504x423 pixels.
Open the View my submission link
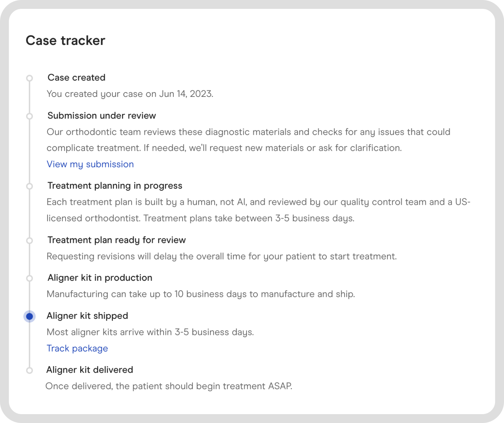(90, 164)
